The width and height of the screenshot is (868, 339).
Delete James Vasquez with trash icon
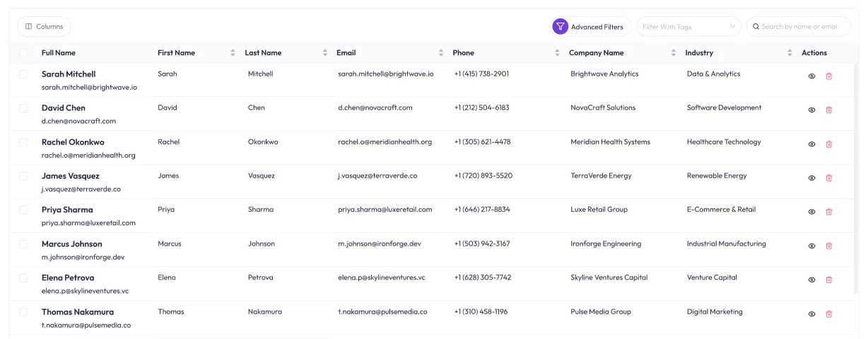pos(829,178)
